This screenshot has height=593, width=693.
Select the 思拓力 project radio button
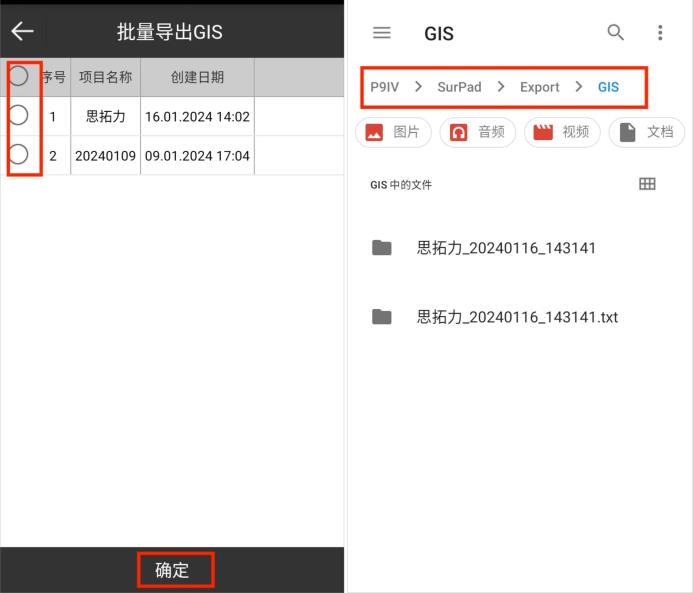tap(18, 115)
